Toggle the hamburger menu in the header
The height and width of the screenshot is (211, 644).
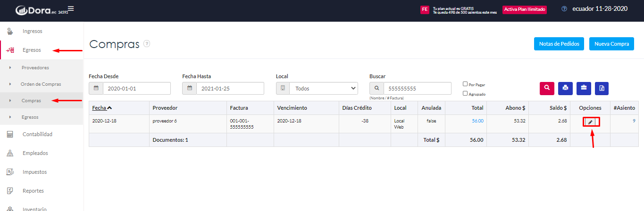pos(71,9)
